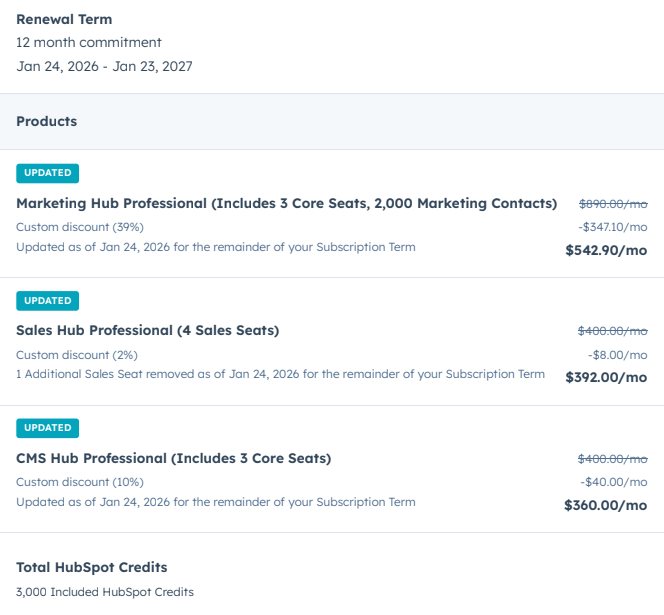Click the CMS Hub Professional product title

pos(174,458)
